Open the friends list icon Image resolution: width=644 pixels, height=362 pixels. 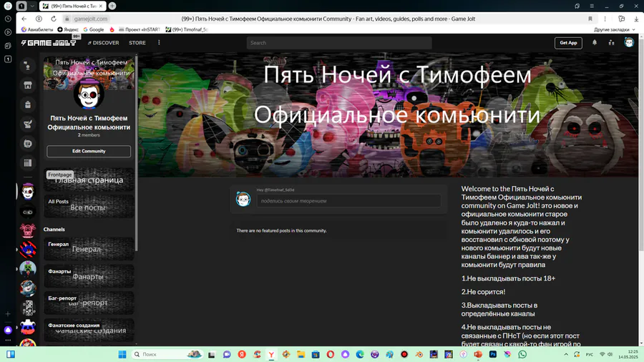click(612, 42)
